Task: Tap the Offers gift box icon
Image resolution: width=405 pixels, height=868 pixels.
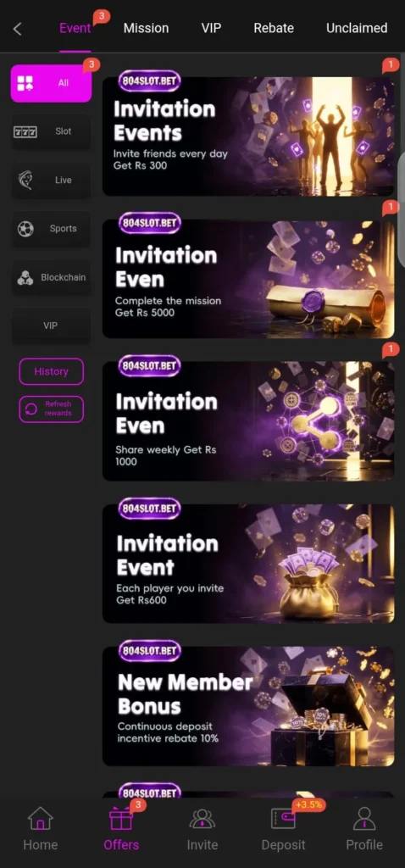Action: coord(121,820)
